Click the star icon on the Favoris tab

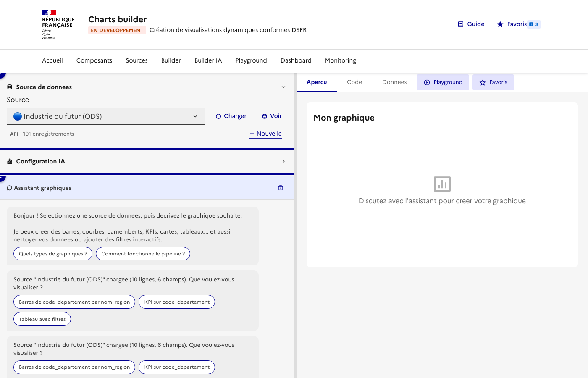[482, 82]
